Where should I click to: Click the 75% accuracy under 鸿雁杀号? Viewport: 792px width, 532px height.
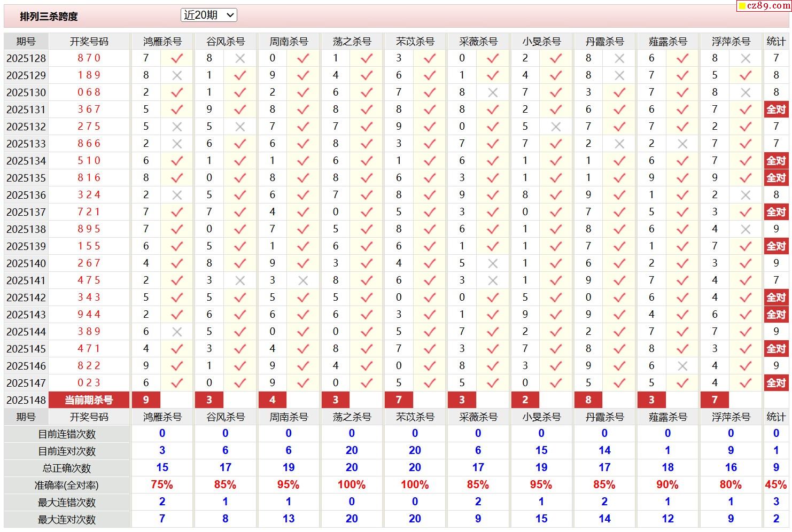[162, 485]
